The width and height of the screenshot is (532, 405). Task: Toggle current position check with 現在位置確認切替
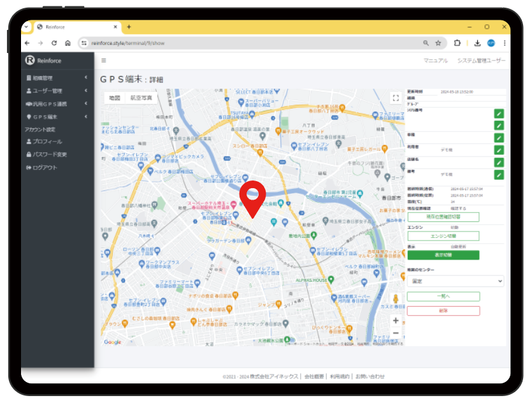[x=443, y=217]
